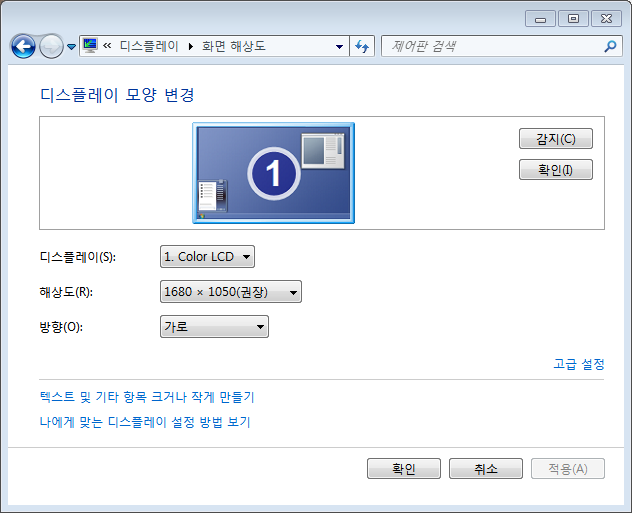Open 나에게 맞는 디스플레이 설정 방법 보기 link
Screen dimensions: 632x513
[x=145, y=422]
